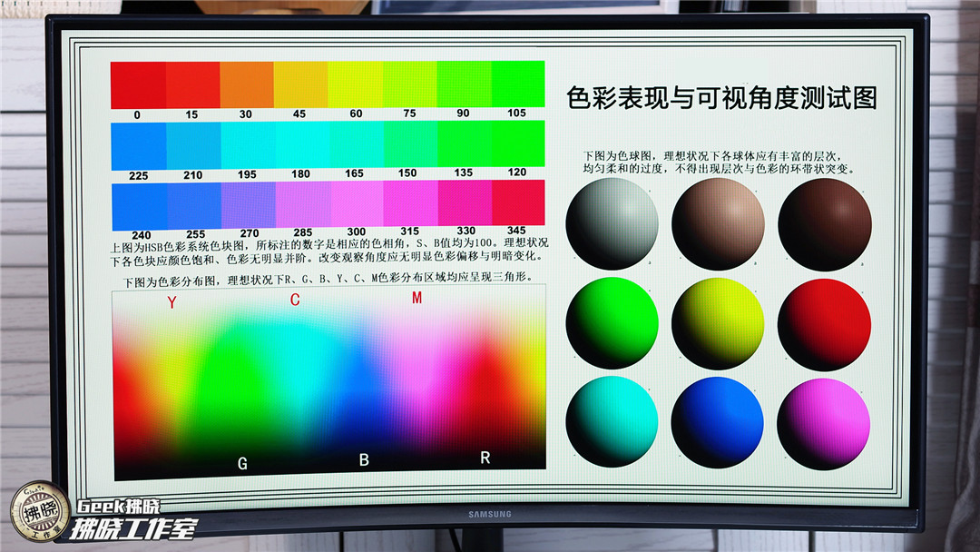Image resolution: width=980 pixels, height=552 pixels.
Task: Click the cyan block labeled 195
Action: 248,145
